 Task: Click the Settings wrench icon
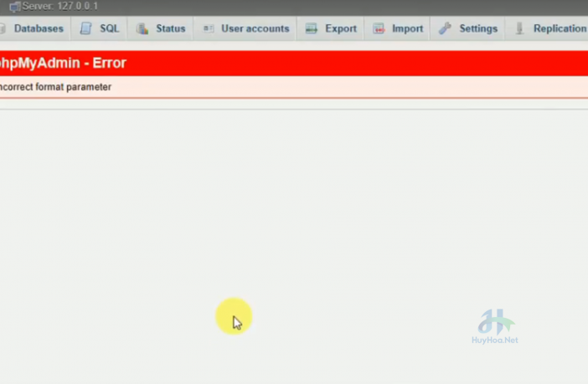[445, 28]
